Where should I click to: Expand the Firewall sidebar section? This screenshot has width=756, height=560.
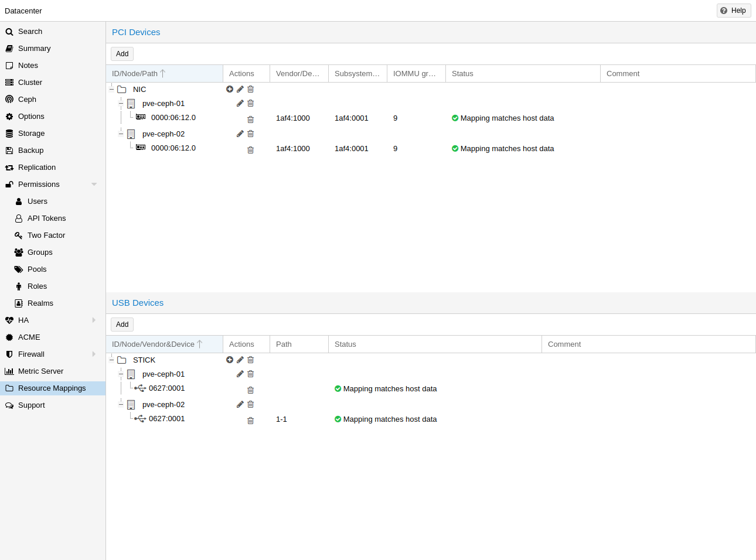pyautogui.click(x=94, y=354)
